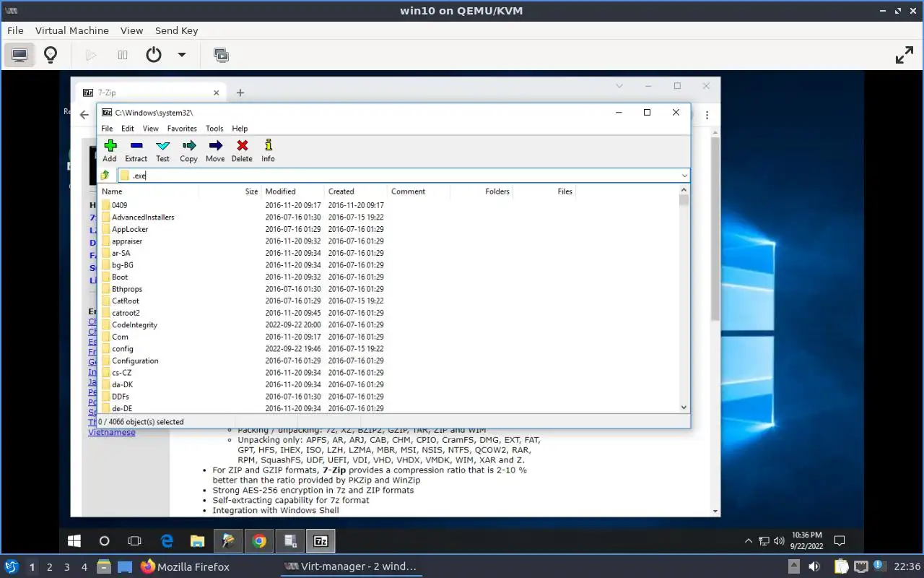Viewport: 924px width, 578px height.
Task: Open the browser tab list chevron
Action: (619, 86)
